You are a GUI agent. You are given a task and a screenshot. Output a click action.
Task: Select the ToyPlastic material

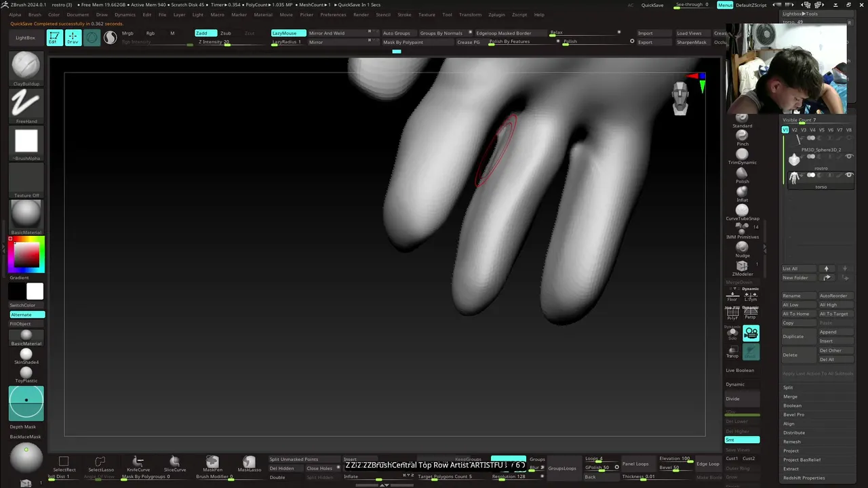click(x=26, y=373)
